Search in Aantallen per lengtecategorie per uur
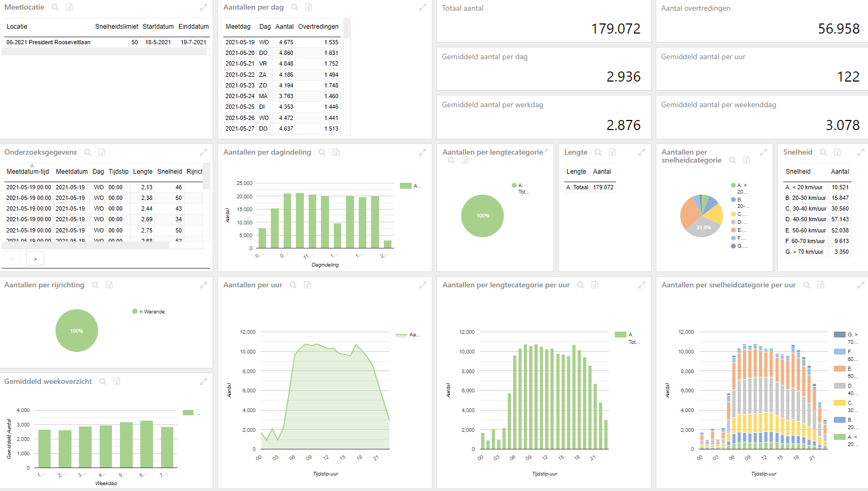868x491 pixels. (x=581, y=285)
